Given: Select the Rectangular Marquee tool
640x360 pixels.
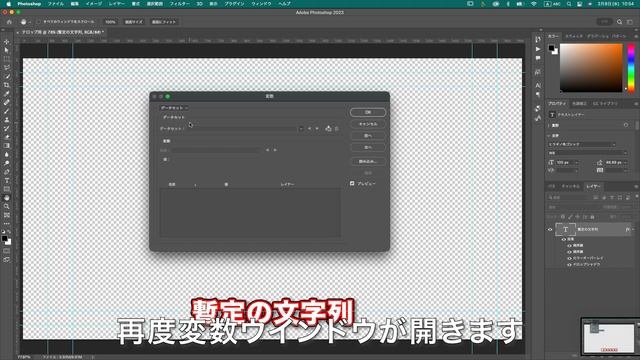Looking at the screenshot, I should pos(7,59).
